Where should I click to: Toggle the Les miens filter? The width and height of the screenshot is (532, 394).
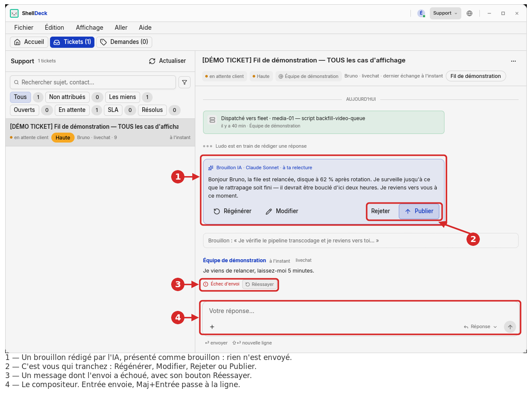tap(122, 97)
